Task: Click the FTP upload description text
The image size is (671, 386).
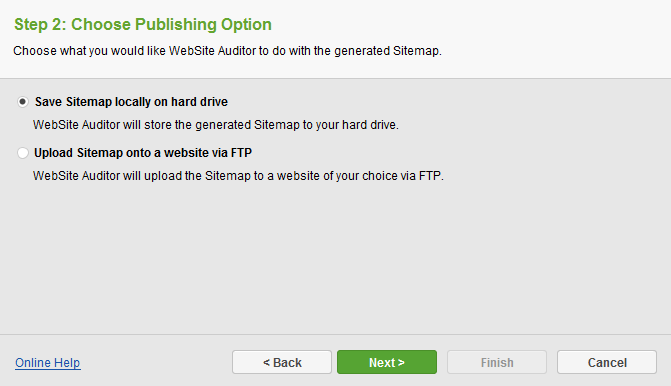Action: pyautogui.click(x=238, y=176)
